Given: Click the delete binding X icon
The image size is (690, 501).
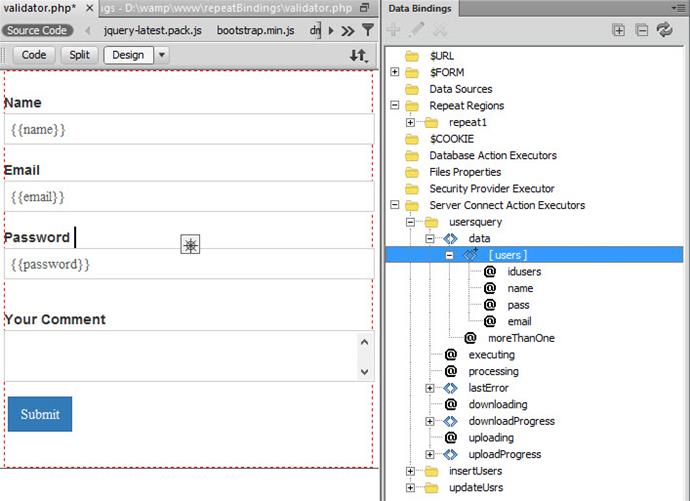Looking at the screenshot, I should pyautogui.click(x=440, y=30).
